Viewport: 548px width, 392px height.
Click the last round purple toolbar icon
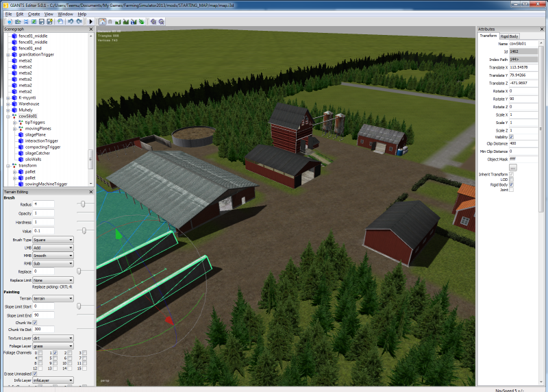click(162, 22)
